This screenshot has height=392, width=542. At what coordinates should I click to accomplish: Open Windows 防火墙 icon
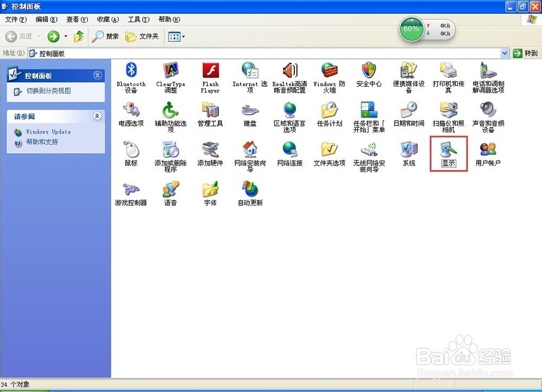pyautogui.click(x=330, y=77)
